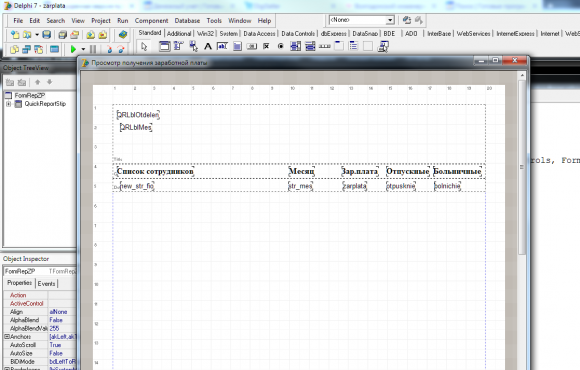Screen dimensions: 580x370
Task: Open the Component menu
Action: (151, 21)
